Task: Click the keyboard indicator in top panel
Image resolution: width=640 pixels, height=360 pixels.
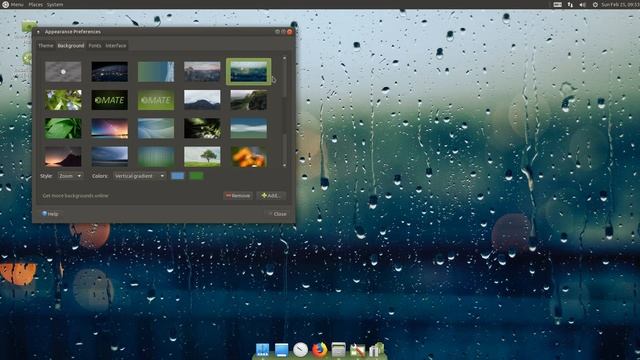Action: [558, 4]
